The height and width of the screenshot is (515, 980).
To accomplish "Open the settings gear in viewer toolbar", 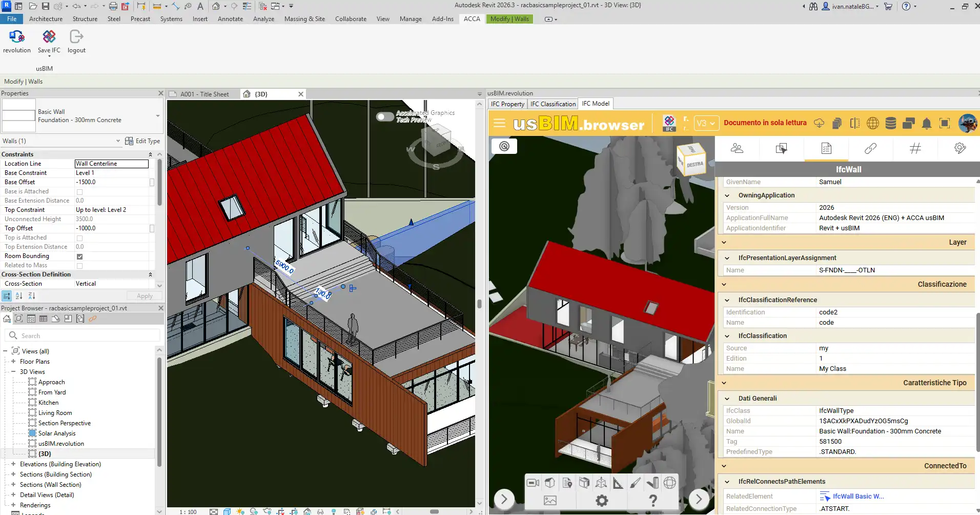I will click(602, 500).
